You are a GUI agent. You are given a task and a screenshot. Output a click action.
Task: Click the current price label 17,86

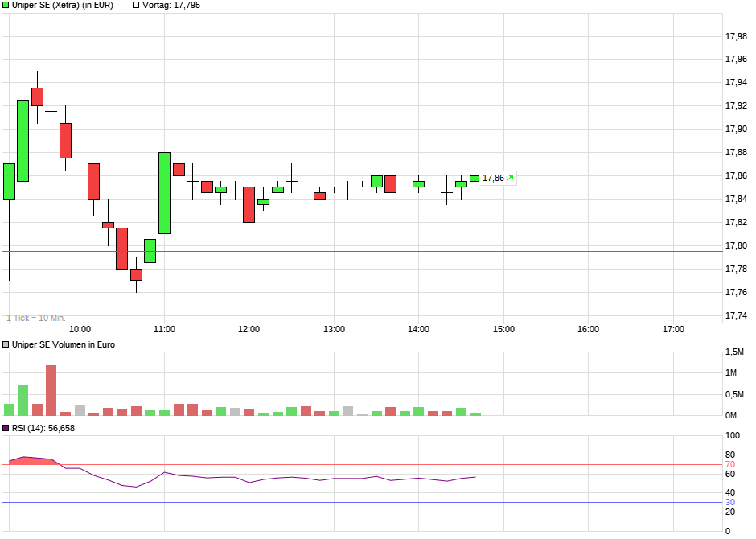pyautogui.click(x=493, y=179)
